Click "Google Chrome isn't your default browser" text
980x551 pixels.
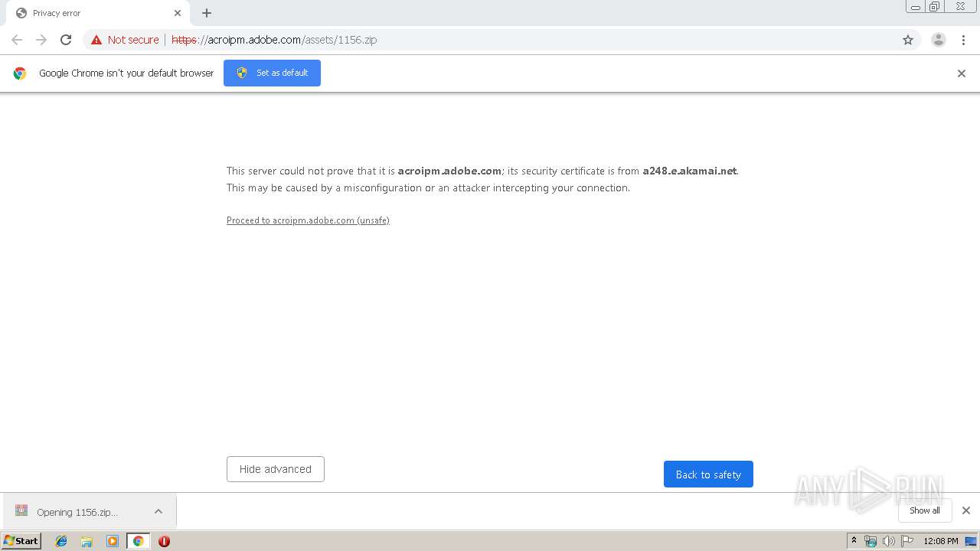126,73
